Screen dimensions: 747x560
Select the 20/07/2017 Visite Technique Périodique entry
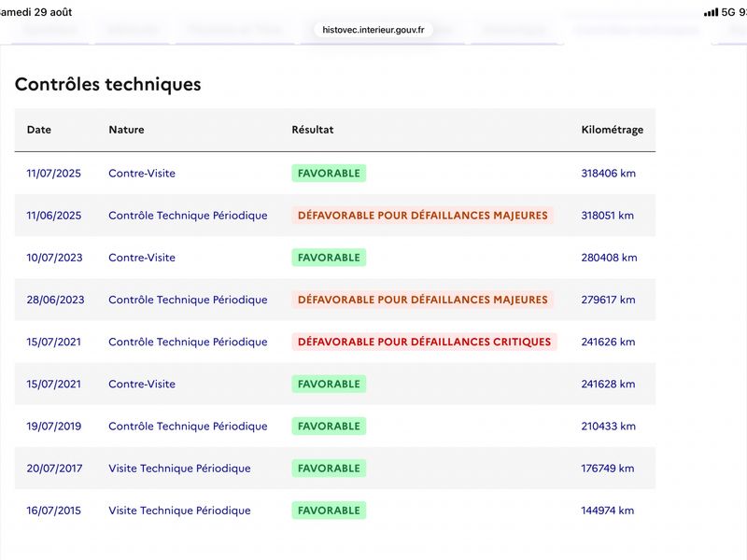point(335,469)
